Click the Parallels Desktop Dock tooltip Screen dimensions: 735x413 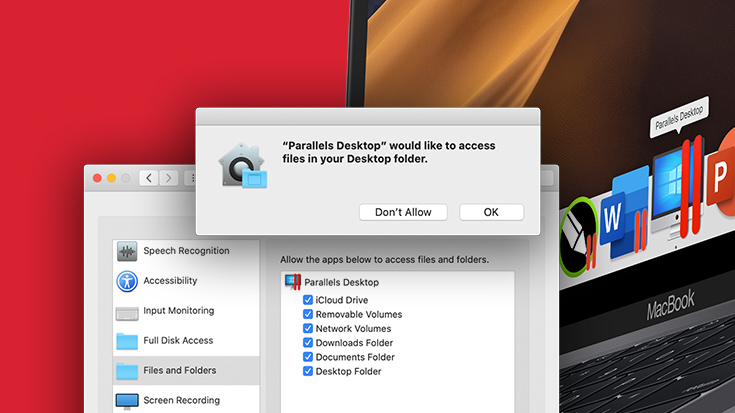[679, 117]
